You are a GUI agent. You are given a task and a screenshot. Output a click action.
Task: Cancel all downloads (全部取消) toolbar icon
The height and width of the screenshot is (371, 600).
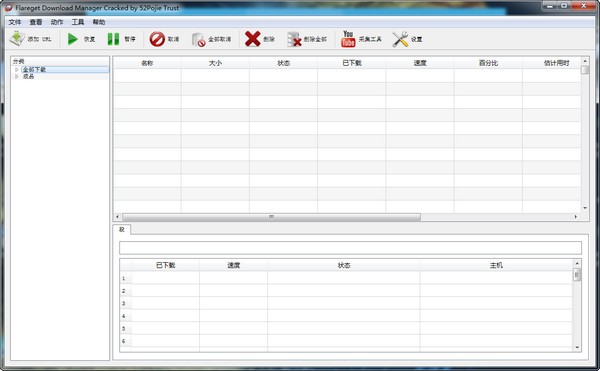point(199,39)
